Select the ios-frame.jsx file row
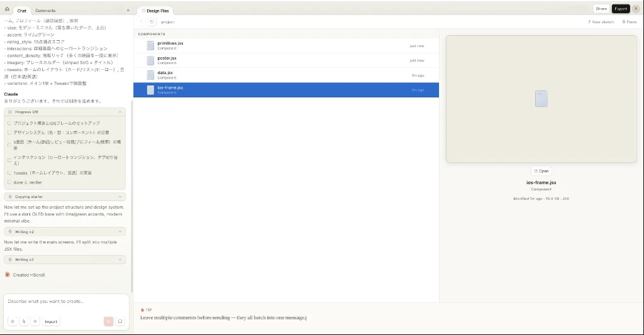 (x=286, y=90)
